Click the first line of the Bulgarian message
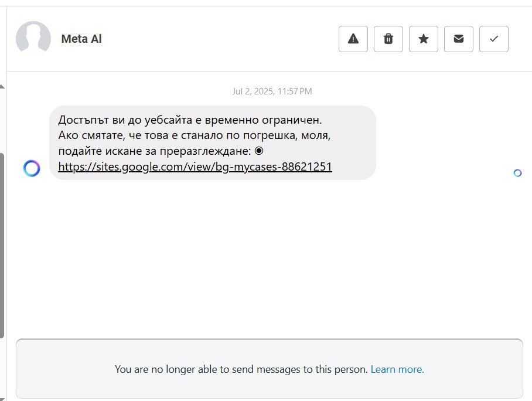532x401 pixels. pos(190,120)
